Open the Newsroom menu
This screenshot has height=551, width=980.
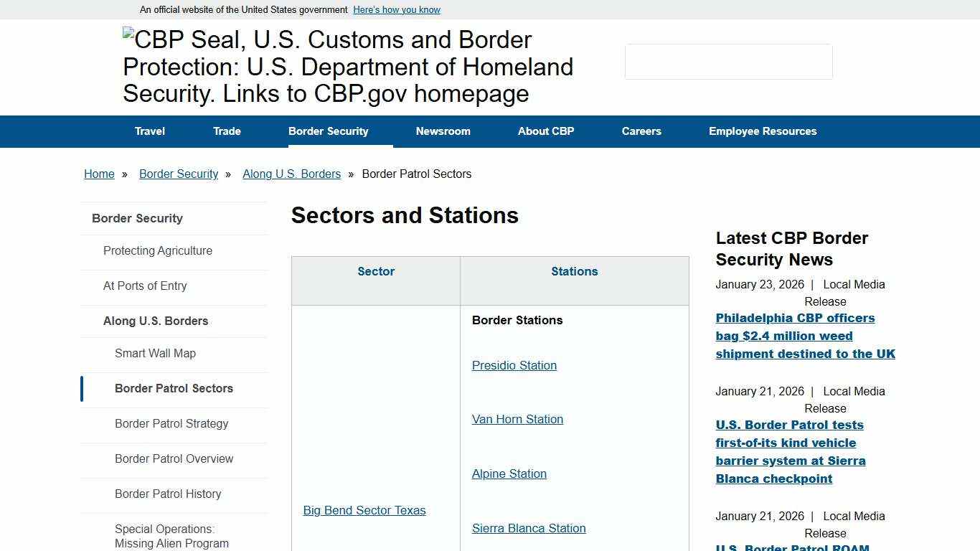click(x=443, y=131)
